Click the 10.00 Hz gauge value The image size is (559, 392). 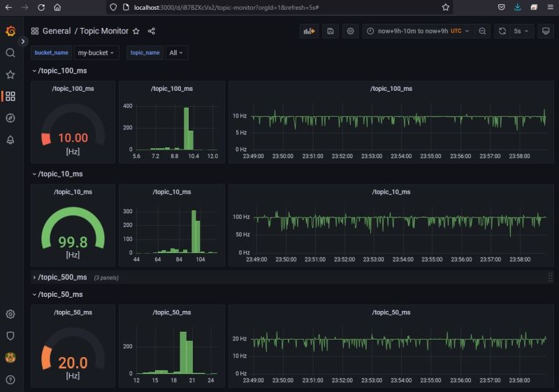pyautogui.click(x=73, y=138)
